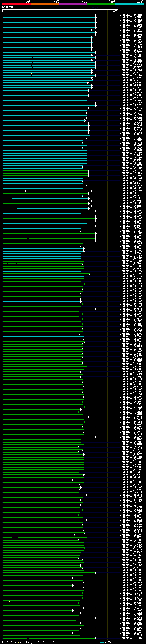
Task: Select hit label UniRef100_Q9LJH5
Action: [131, 168]
